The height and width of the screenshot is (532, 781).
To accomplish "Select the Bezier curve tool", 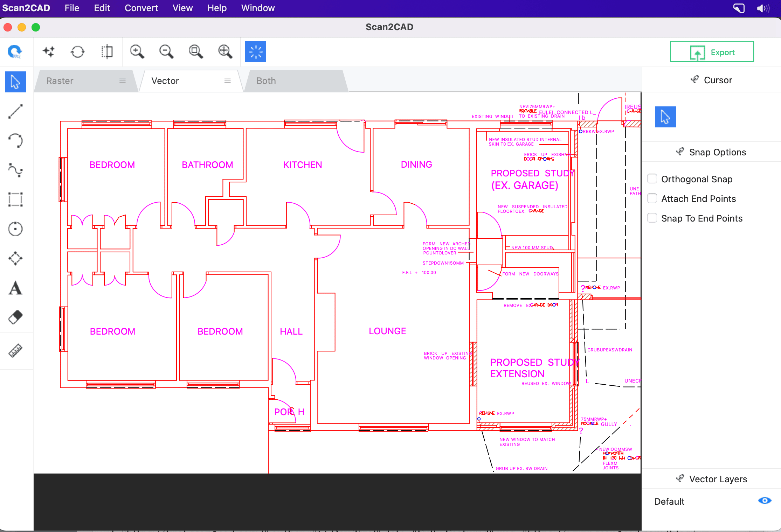I will (15, 170).
